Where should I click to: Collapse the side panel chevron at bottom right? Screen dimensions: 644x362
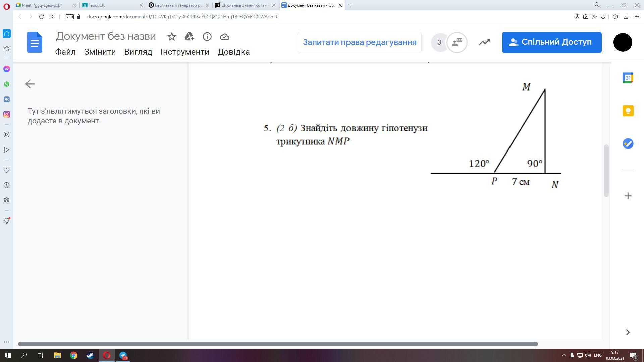click(x=628, y=332)
